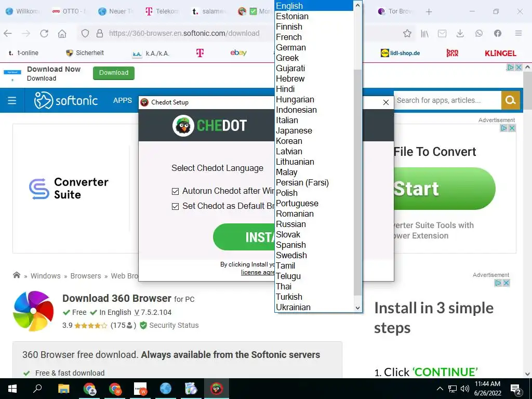Viewport: 532px width, 399px height.
Task: Open File Explorer from taskbar
Action: pyautogui.click(x=63, y=389)
